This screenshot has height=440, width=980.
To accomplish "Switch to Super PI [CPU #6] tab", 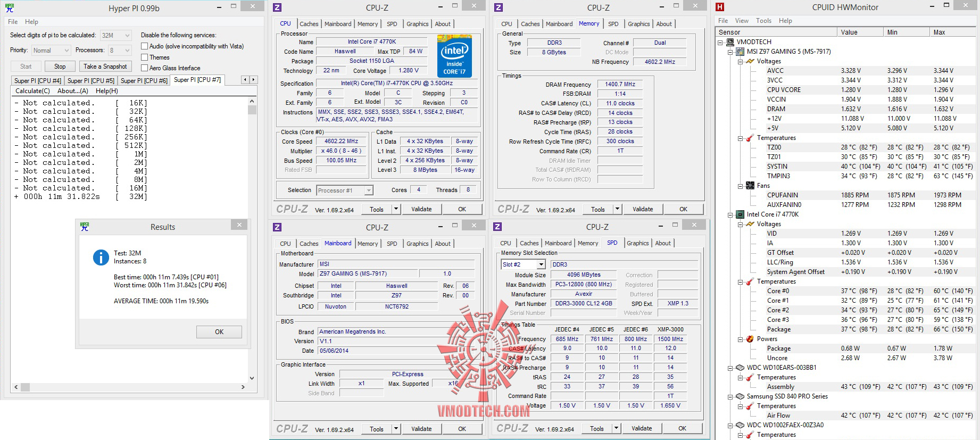I will pos(144,81).
